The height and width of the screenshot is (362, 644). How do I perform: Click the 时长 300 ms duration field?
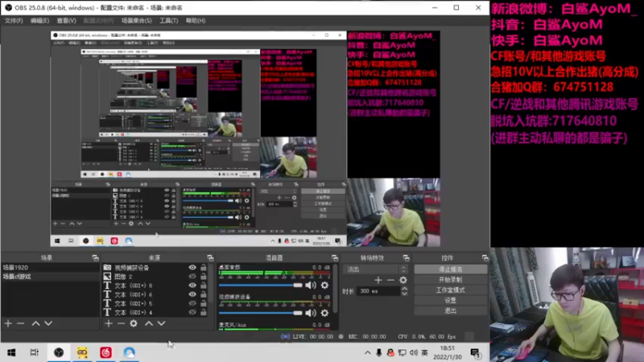(x=378, y=291)
